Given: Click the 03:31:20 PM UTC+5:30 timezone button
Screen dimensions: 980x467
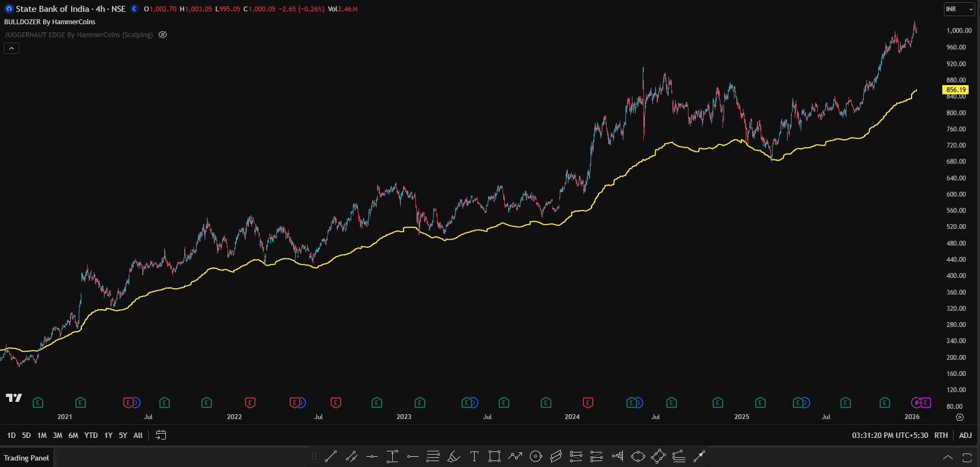Looking at the screenshot, I should point(889,435).
